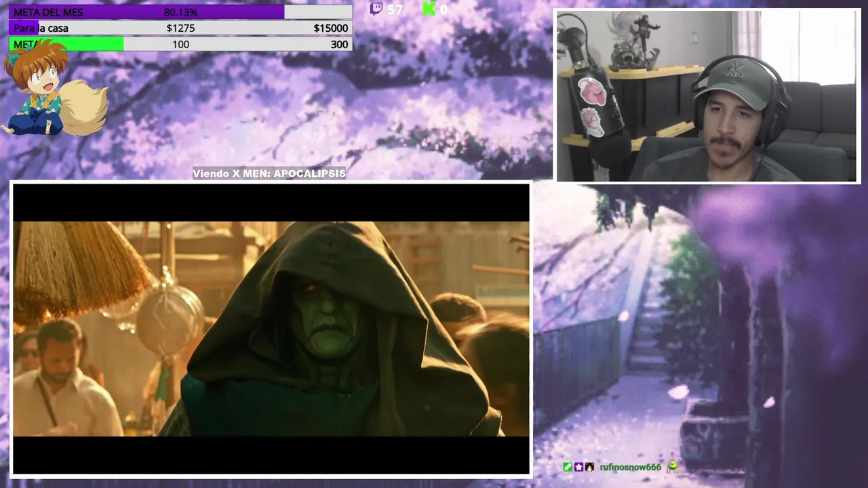Click the $1275 current amount
This screenshot has width=868, height=488.
[x=180, y=28]
